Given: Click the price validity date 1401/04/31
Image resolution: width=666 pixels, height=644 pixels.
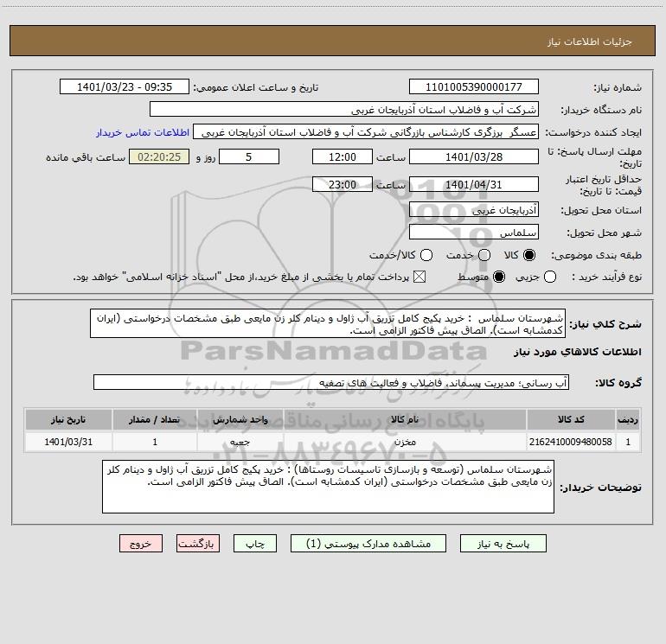Looking at the screenshot, I should (474, 184).
